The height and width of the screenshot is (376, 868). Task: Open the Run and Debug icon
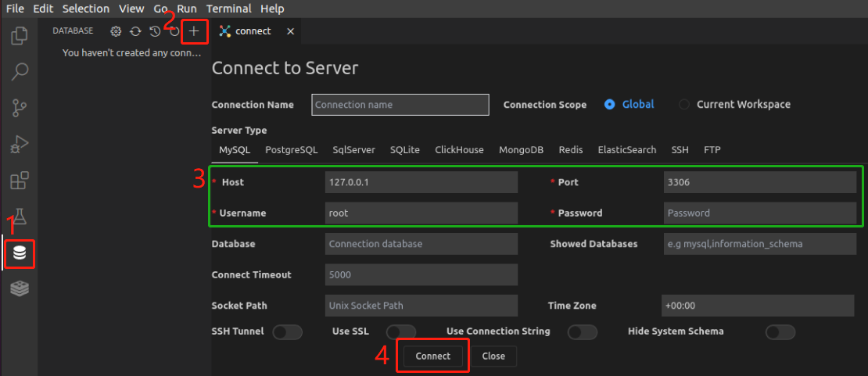pyautogui.click(x=20, y=145)
